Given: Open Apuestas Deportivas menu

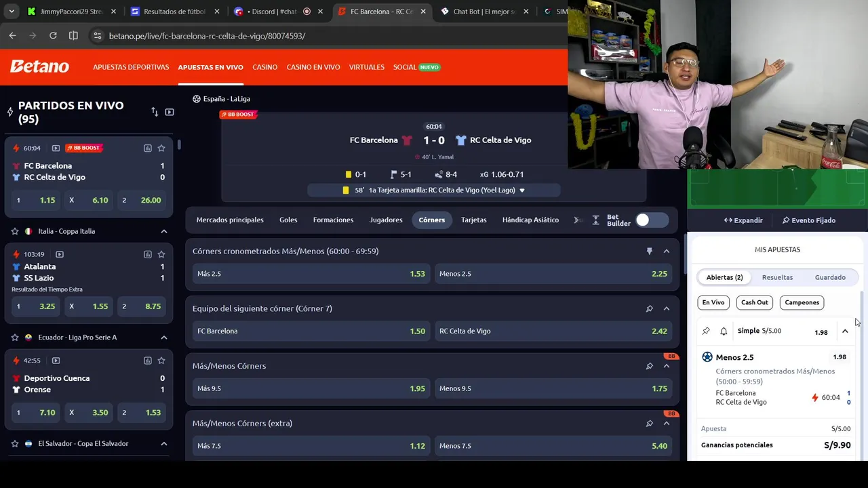Looking at the screenshot, I should tap(131, 67).
